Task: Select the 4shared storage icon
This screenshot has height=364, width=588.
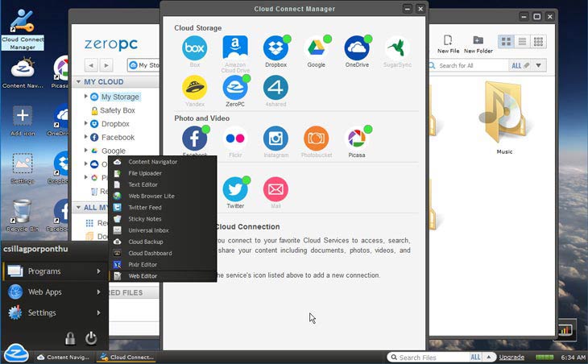Action: 275,87
